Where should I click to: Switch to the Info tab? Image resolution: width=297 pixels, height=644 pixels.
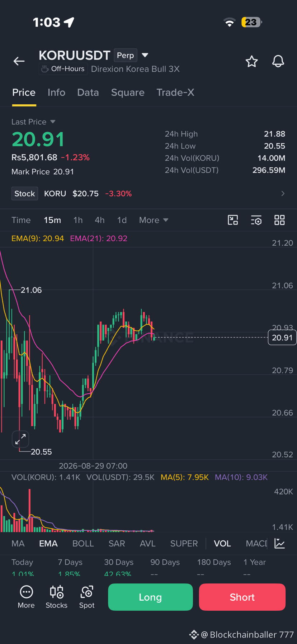(x=57, y=93)
